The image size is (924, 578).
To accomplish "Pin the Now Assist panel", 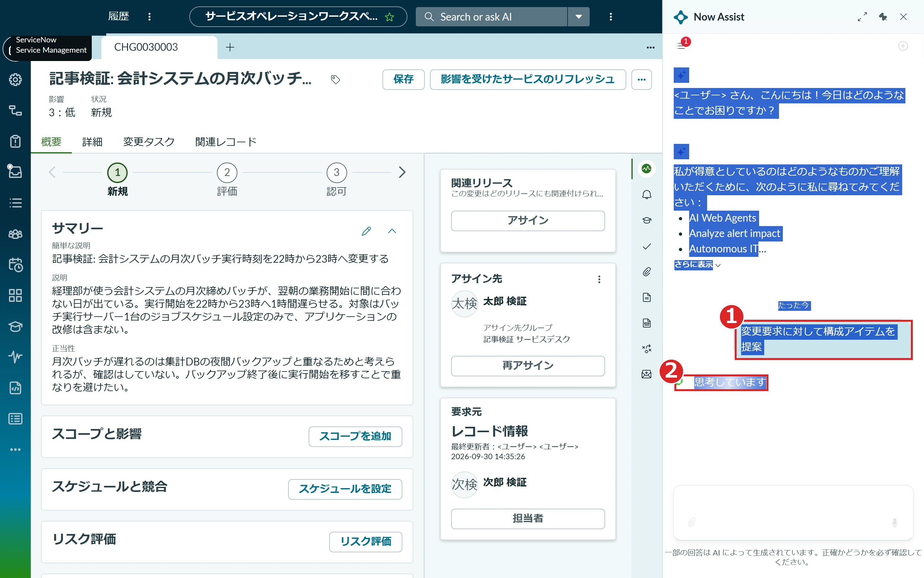I will (883, 17).
